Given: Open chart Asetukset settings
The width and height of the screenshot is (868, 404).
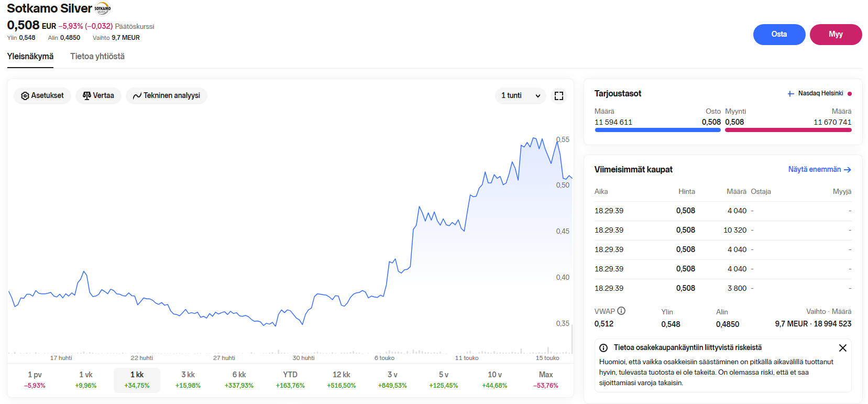Looking at the screenshot, I should [42, 96].
